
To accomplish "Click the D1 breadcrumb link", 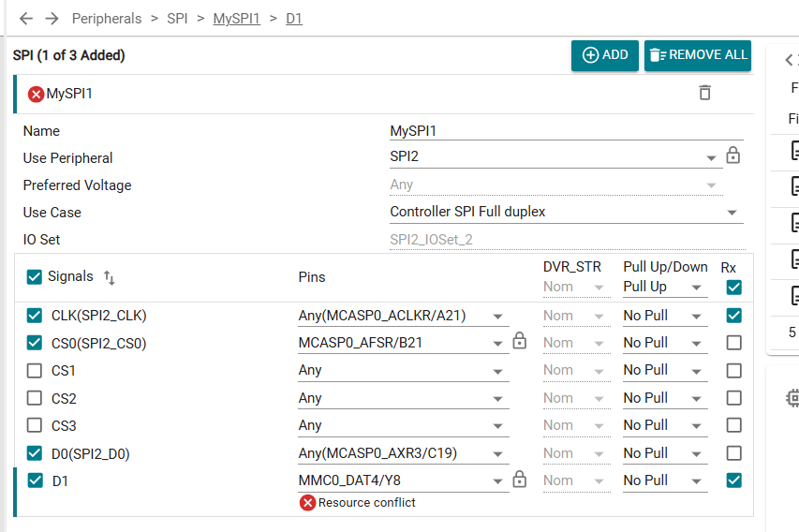I will pos(294,19).
